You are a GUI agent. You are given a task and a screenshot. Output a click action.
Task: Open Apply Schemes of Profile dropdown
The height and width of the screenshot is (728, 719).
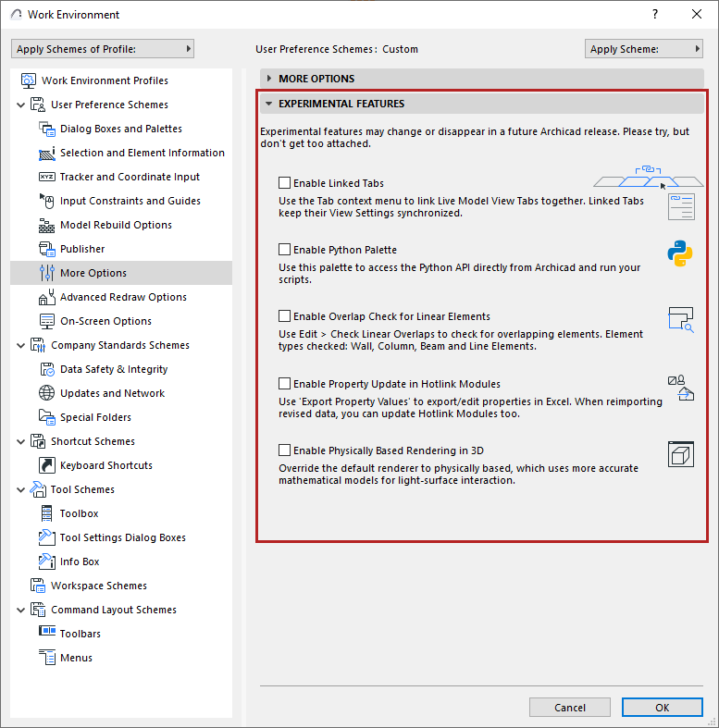pos(103,49)
